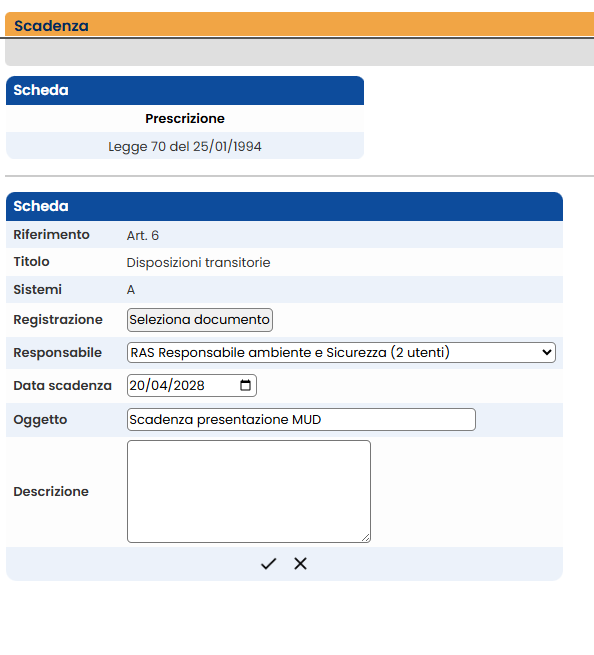Viewport: 594px width, 655px height.
Task: Click the second Scheda panel header
Action: pos(284,206)
